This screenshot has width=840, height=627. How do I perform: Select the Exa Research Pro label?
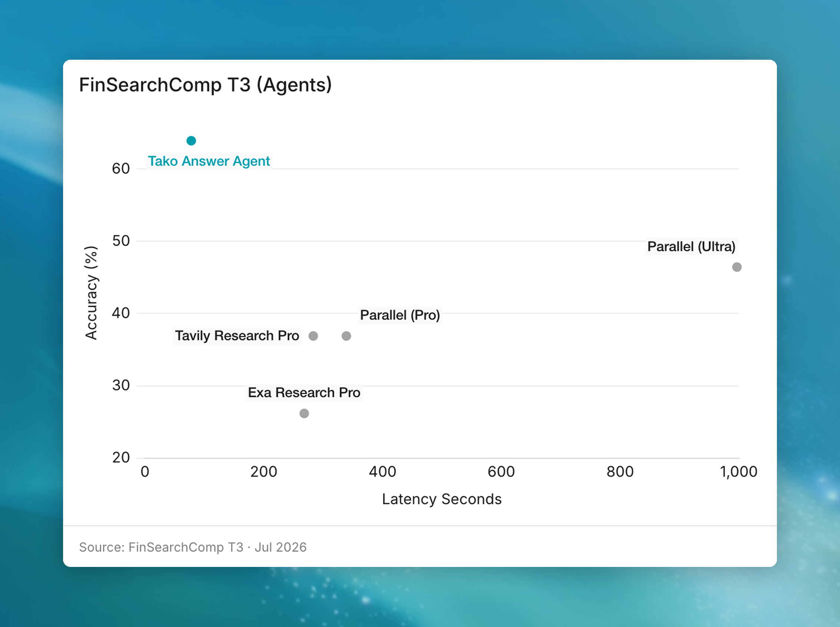pyautogui.click(x=304, y=393)
